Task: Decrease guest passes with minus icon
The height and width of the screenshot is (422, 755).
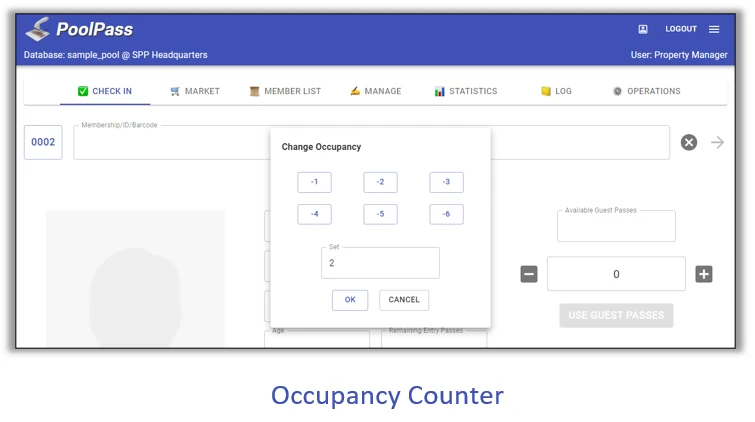Action: [529, 274]
